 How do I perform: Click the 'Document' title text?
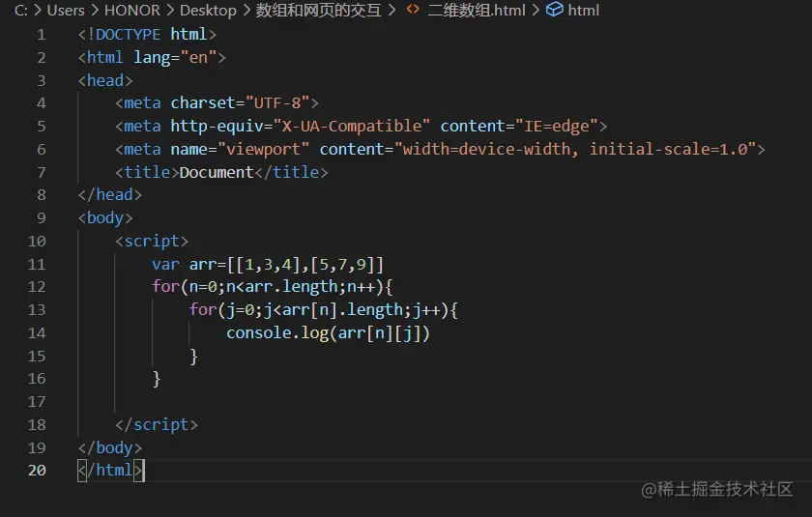coord(217,172)
